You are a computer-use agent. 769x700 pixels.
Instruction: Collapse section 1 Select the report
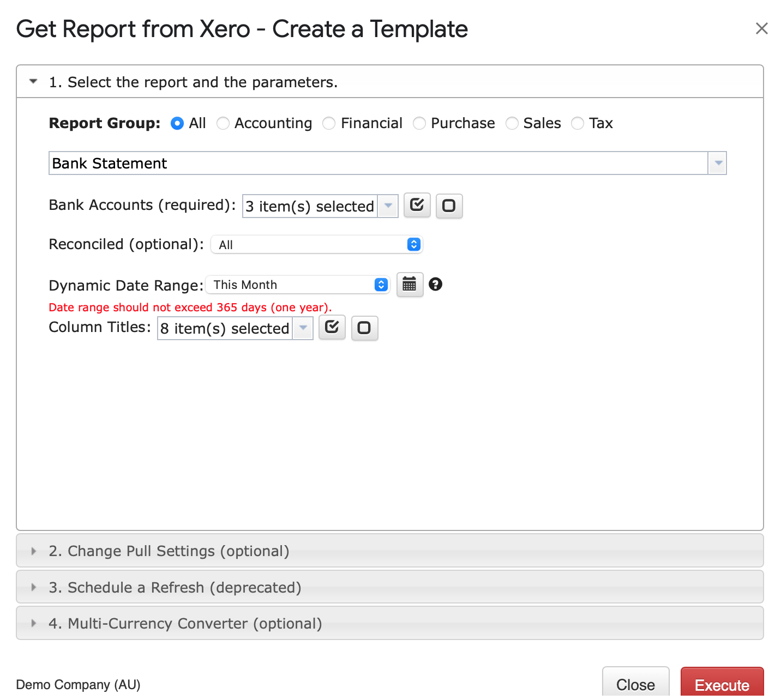pos(390,82)
